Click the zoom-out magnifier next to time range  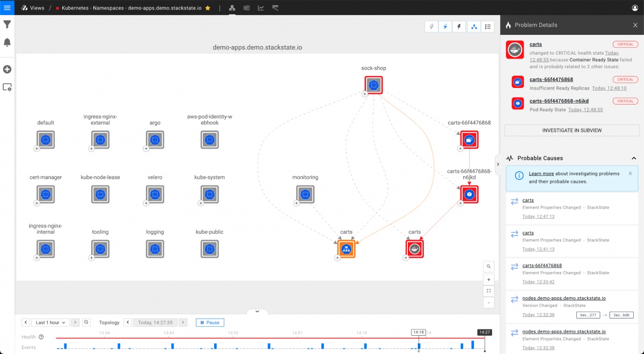[86, 322]
